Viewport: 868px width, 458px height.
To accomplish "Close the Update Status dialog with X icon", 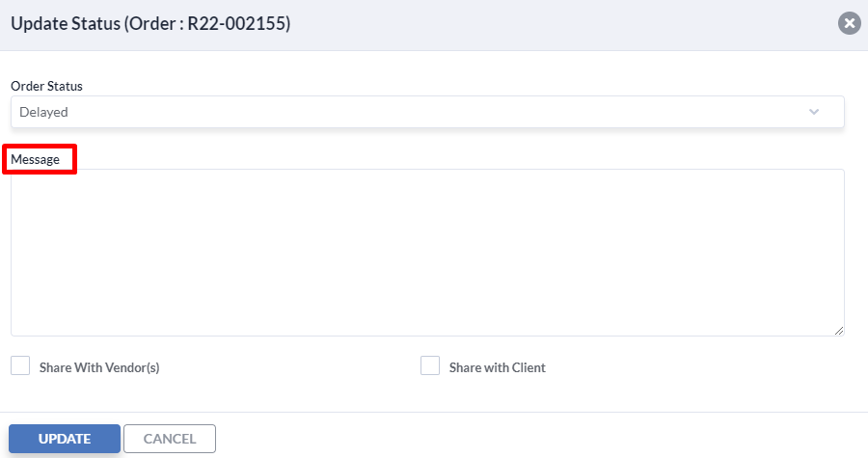I will 849,23.
